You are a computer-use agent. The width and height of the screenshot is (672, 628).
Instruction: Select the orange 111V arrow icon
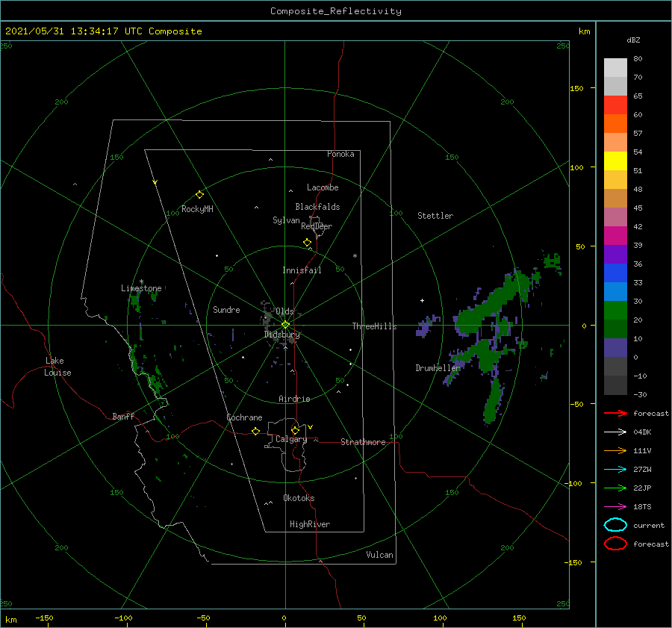tap(615, 450)
